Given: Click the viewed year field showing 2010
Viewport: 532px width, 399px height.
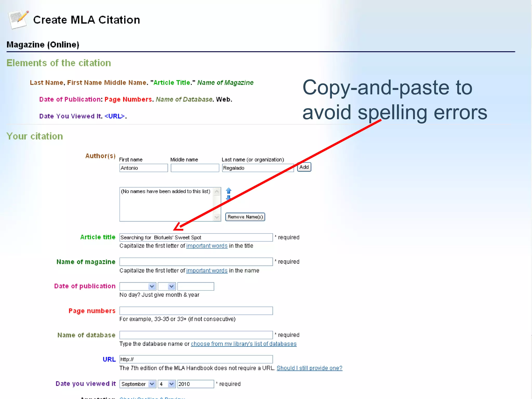Looking at the screenshot, I should click(196, 384).
